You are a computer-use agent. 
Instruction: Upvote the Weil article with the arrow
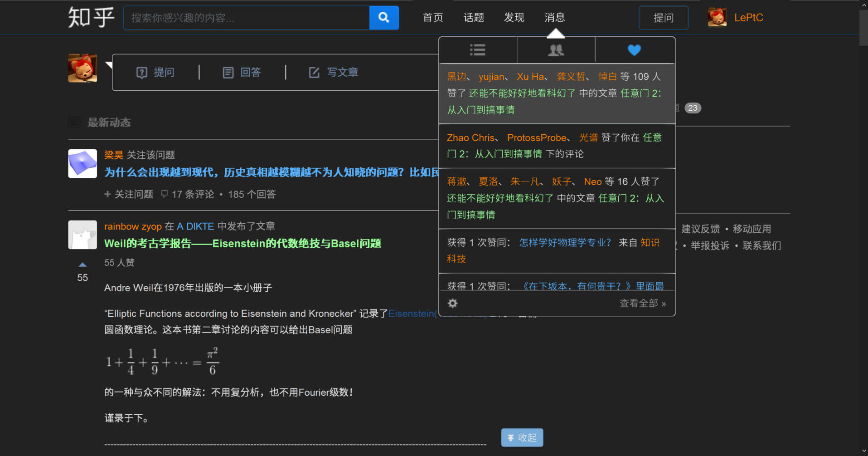(82, 265)
